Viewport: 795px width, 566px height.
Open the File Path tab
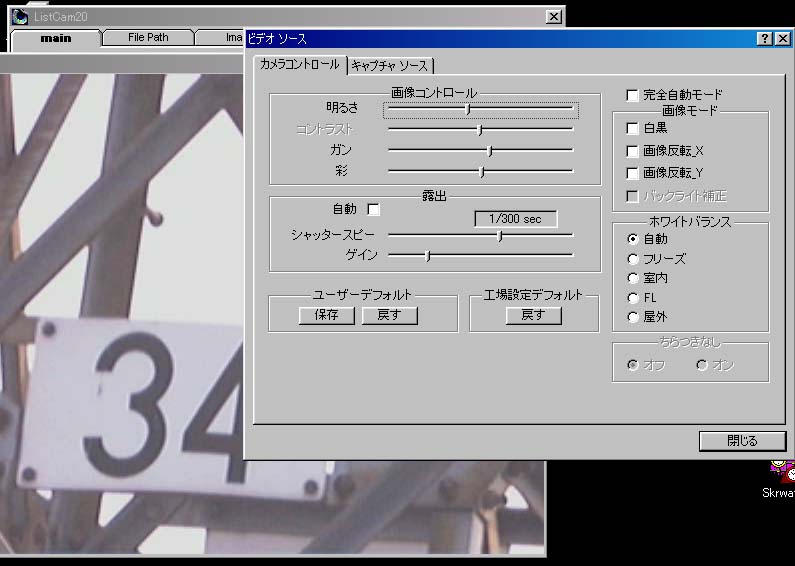pyautogui.click(x=148, y=38)
